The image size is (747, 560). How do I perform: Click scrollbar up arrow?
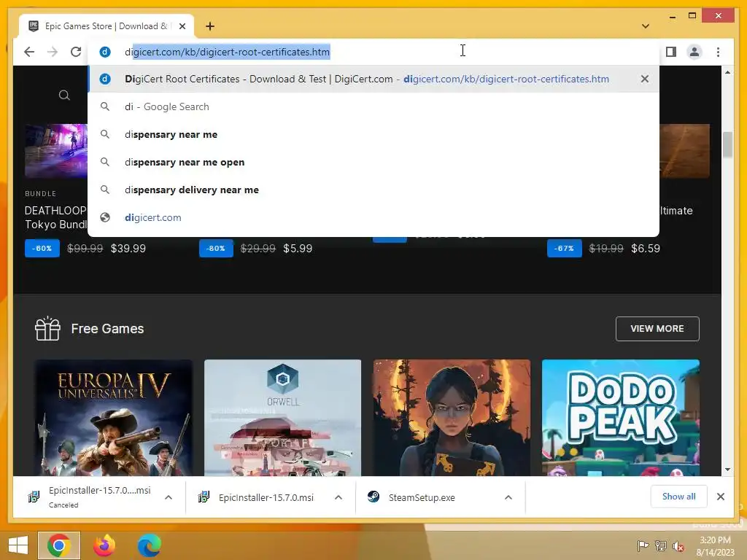pyautogui.click(x=727, y=72)
